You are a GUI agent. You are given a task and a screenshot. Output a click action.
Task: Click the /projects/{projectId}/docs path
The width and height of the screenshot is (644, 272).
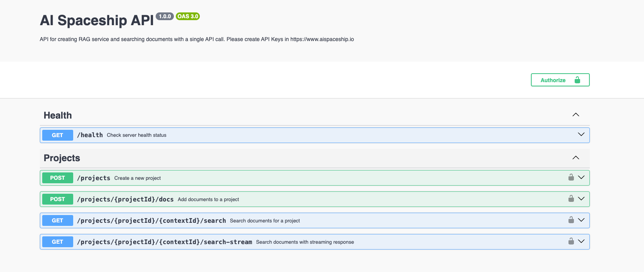[125, 199]
